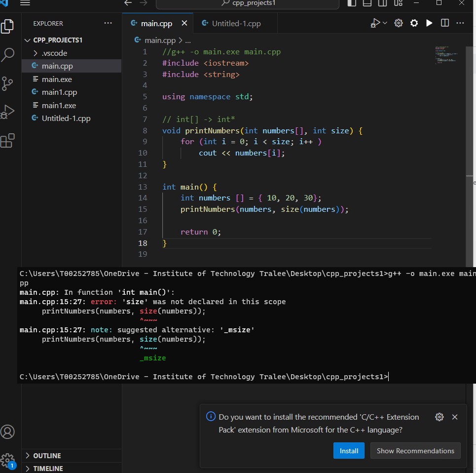
Task: Install the C/C++ Extension Pack
Action: click(349, 450)
